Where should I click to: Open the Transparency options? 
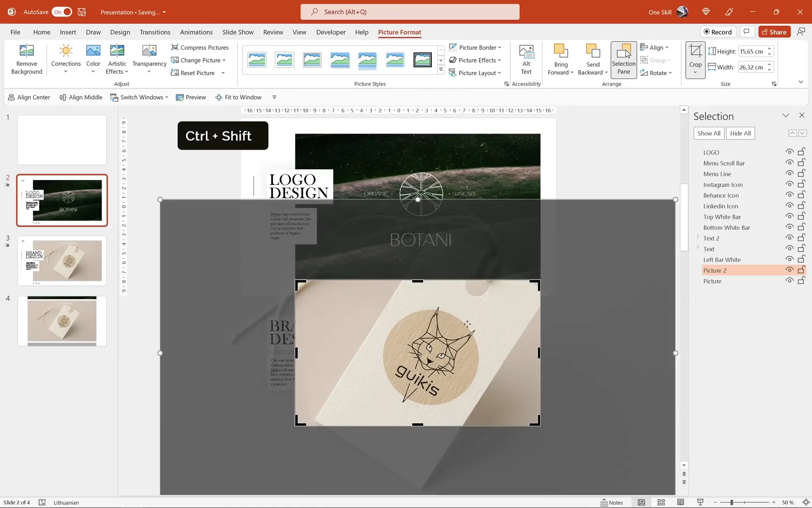149,59
